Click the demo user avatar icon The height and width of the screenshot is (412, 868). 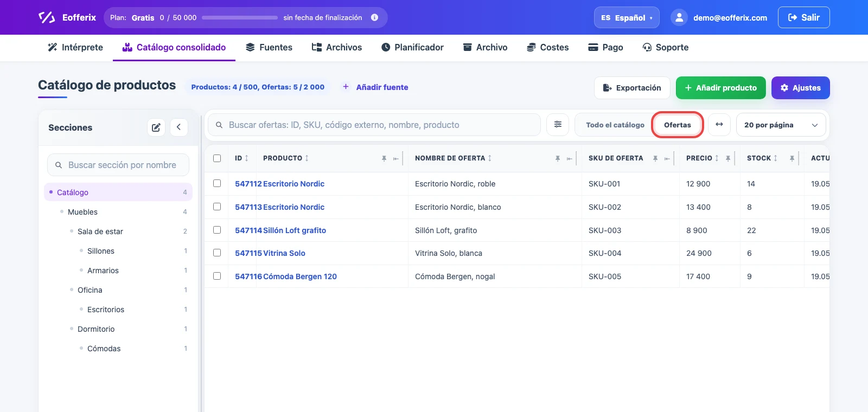[679, 17]
